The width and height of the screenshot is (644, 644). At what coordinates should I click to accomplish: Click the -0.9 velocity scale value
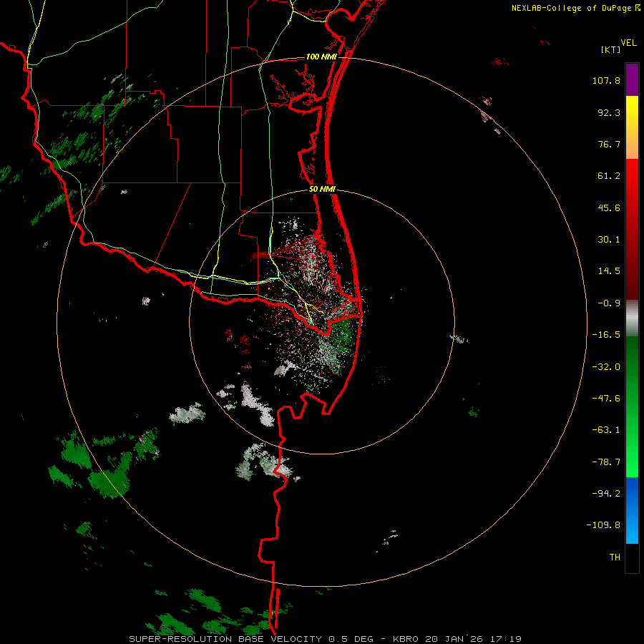(609, 303)
